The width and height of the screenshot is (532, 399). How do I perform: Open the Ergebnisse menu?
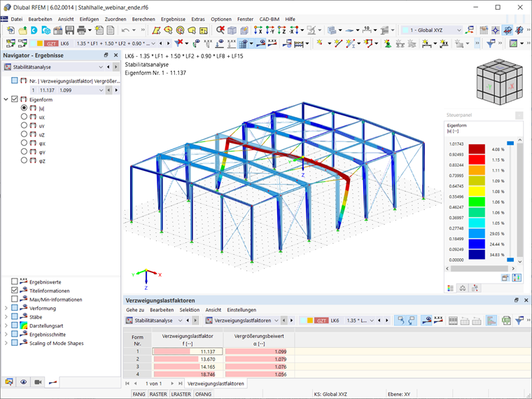click(x=173, y=19)
